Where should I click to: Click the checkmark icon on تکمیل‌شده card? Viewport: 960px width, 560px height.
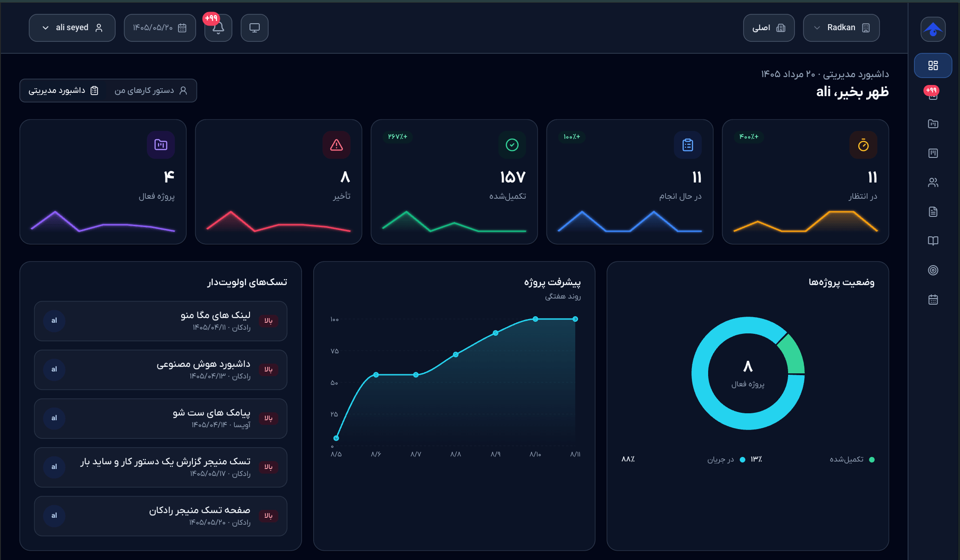click(512, 145)
